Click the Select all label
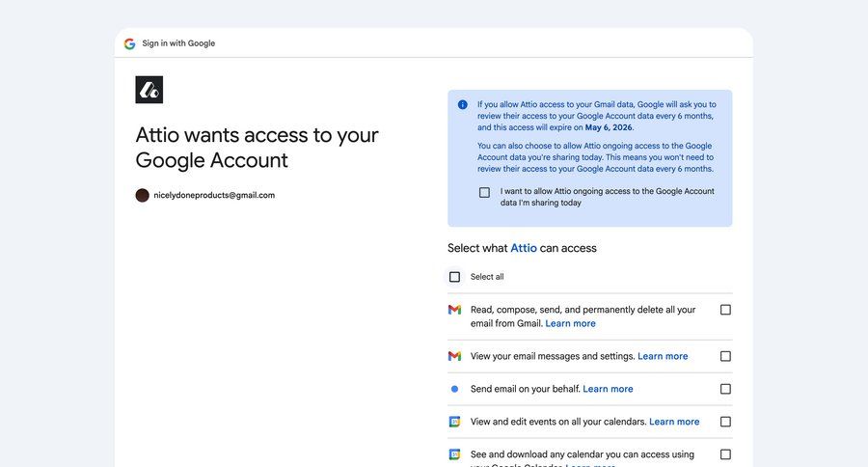Viewport: 868px width, 467px height. click(x=487, y=276)
